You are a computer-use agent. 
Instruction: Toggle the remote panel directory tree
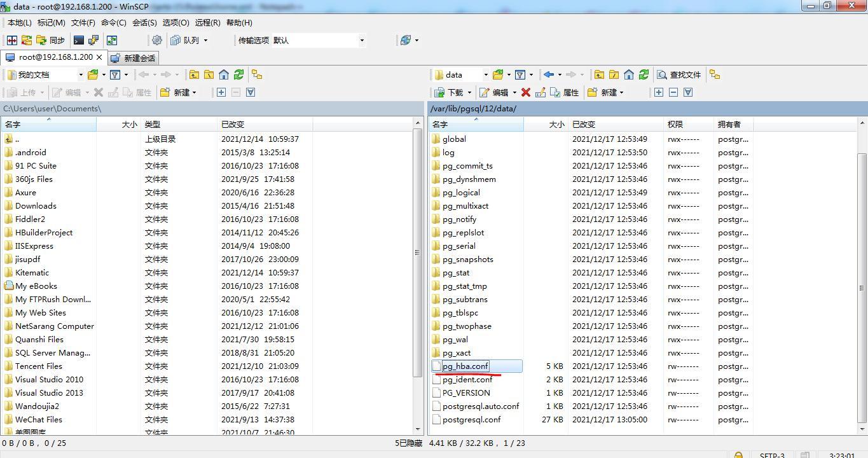(x=715, y=74)
